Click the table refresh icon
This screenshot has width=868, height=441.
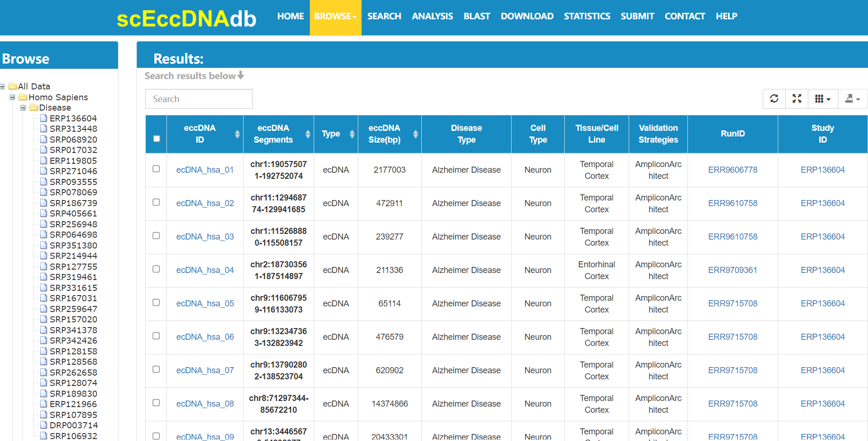click(x=774, y=99)
